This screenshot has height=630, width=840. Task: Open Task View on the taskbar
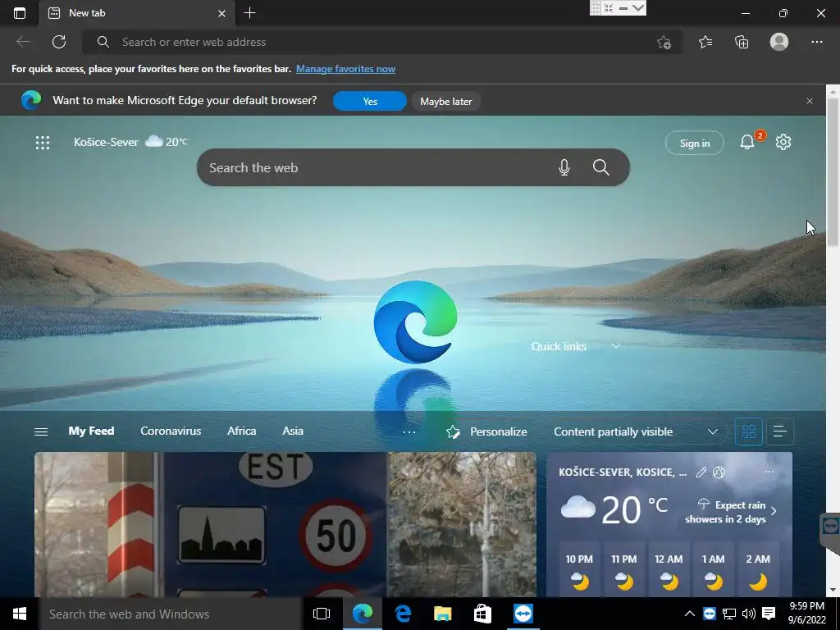[x=322, y=614]
